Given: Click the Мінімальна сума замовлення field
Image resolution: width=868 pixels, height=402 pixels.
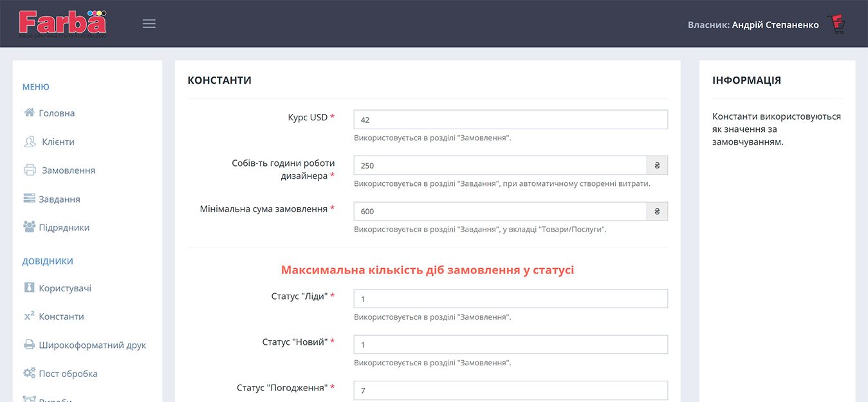Looking at the screenshot, I should click(x=500, y=211).
